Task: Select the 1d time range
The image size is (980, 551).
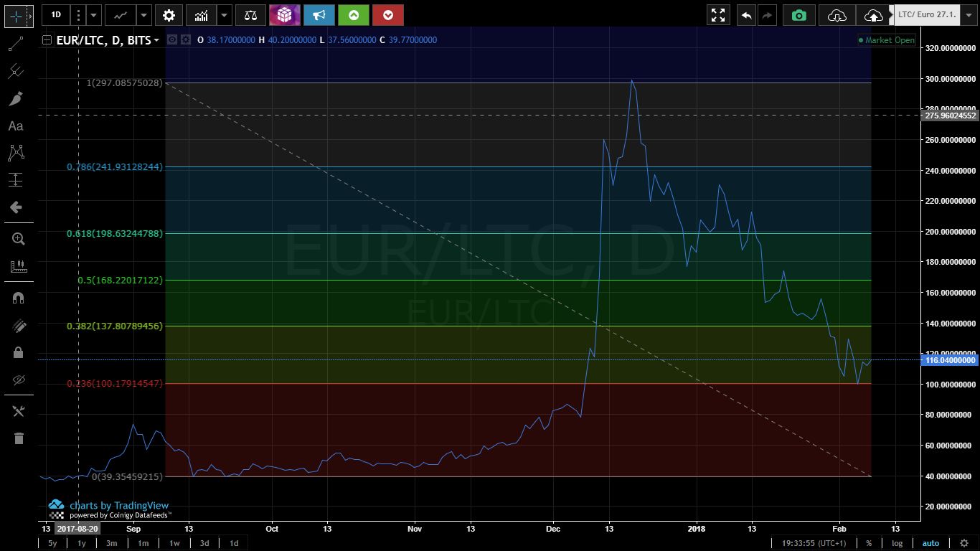Action: [234, 543]
